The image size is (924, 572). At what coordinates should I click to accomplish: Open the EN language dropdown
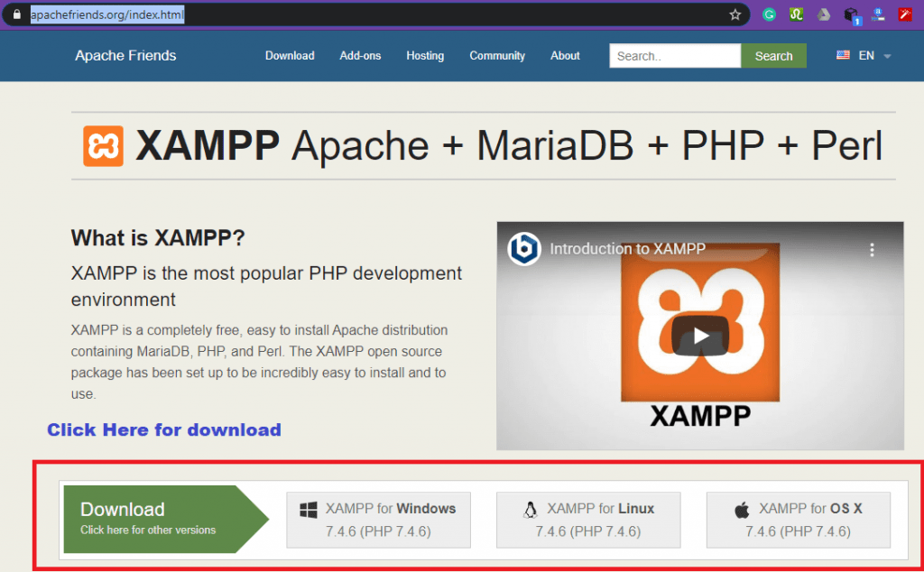pyautogui.click(x=864, y=55)
